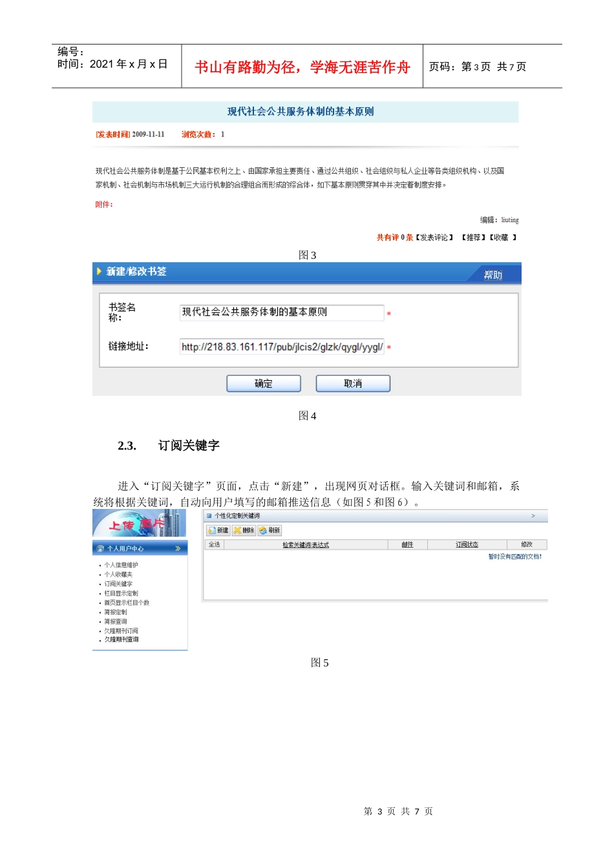The image size is (614, 868).
Task: Click the 个性化定制关键词 panel arrow
Action: (533, 516)
